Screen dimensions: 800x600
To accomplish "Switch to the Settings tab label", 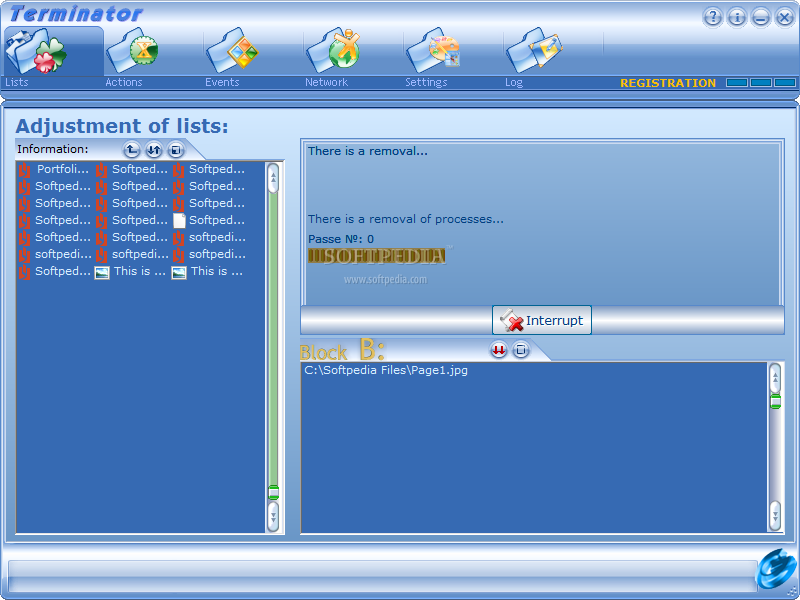I will (x=426, y=82).
